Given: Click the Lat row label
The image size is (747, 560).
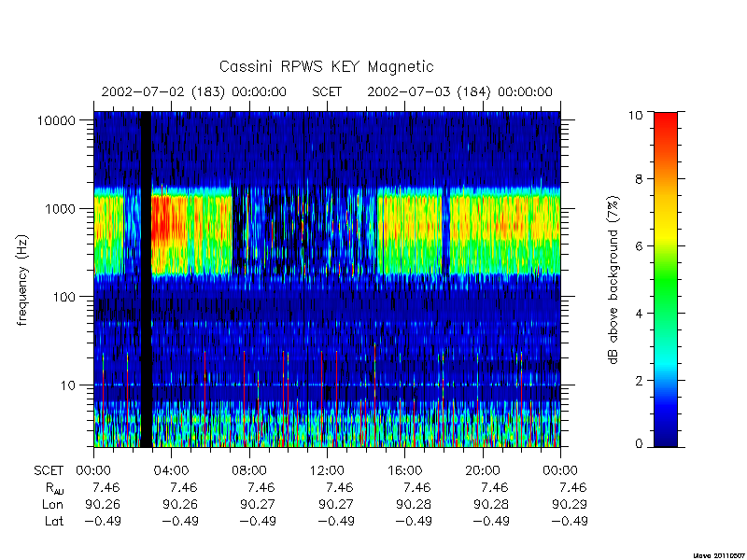Looking at the screenshot, I should click(54, 521).
